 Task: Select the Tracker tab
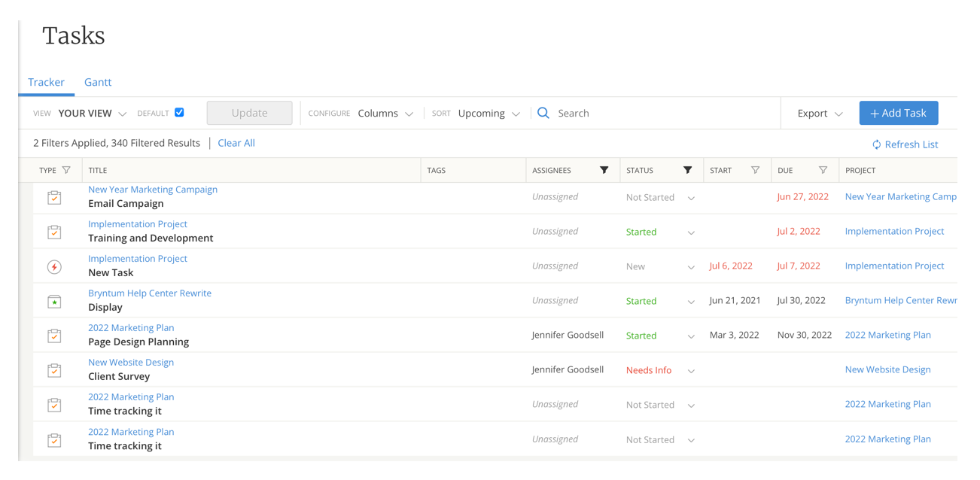[46, 82]
